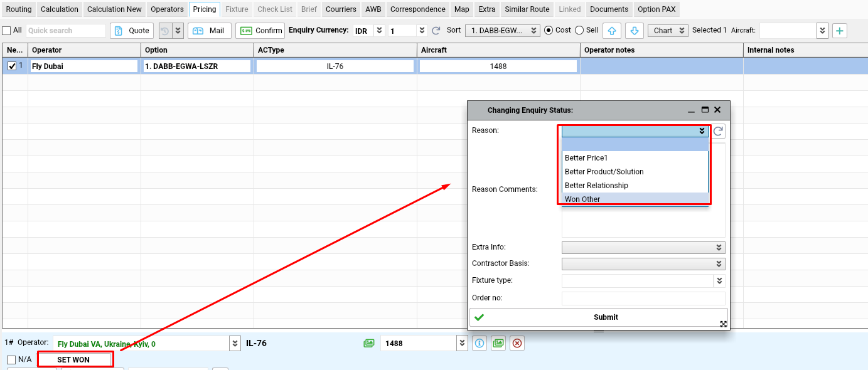Click the SET WON button
The image size is (868, 370).
click(74, 360)
